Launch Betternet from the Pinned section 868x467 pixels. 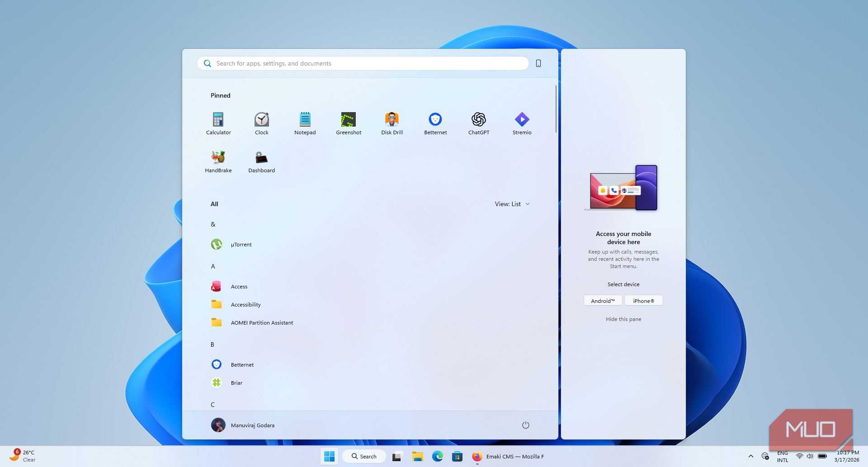(435, 123)
